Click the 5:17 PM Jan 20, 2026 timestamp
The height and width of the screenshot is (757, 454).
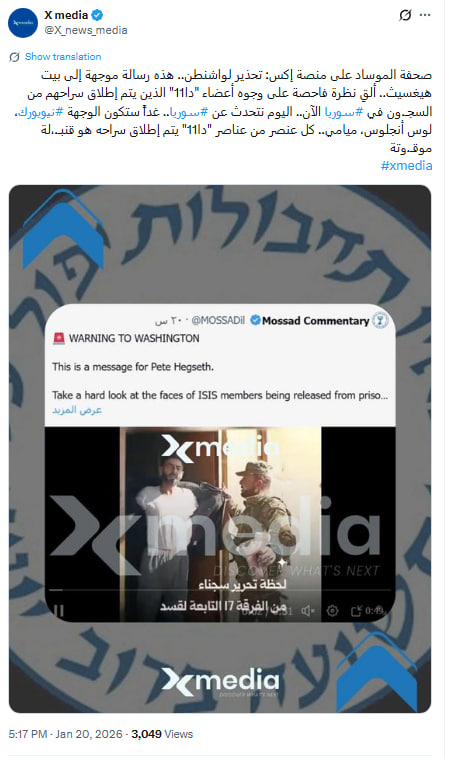tap(65, 734)
